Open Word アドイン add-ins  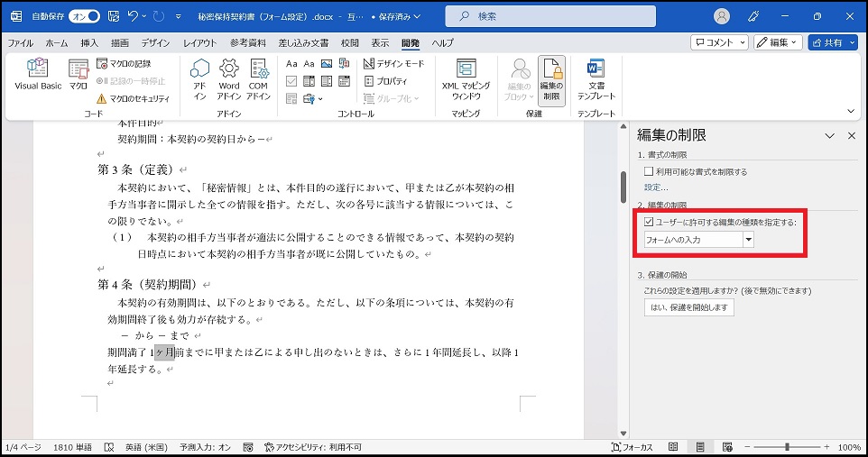[228, 79]
